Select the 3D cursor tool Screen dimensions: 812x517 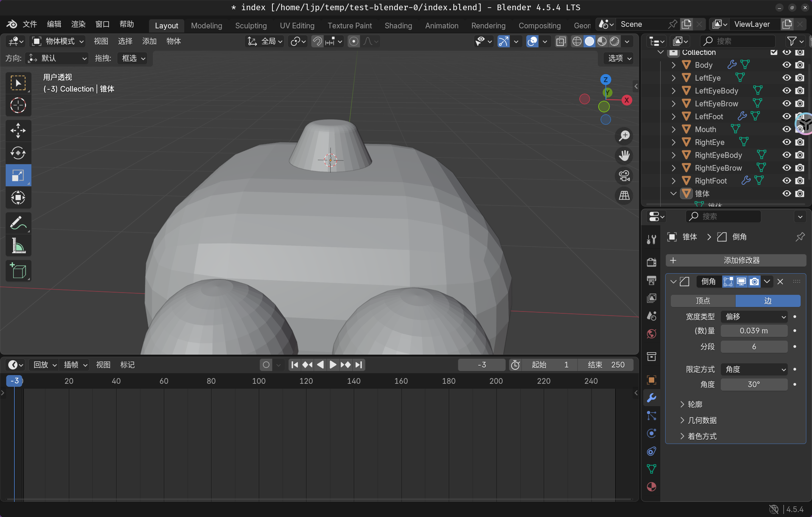[18, 106]
